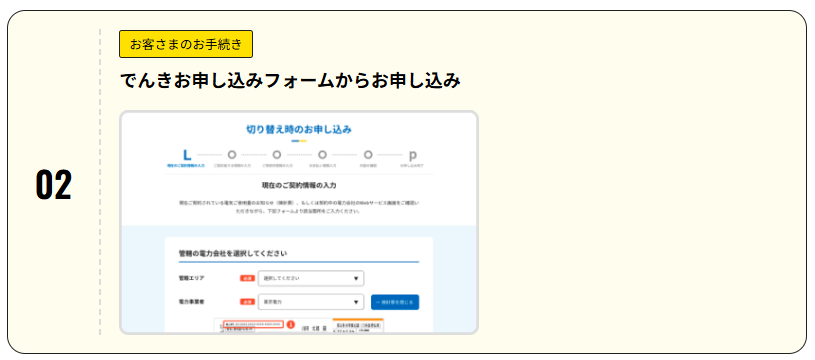
Task: Click the red required badge beside 管轄エリア
Action: [x=247, y=278]
